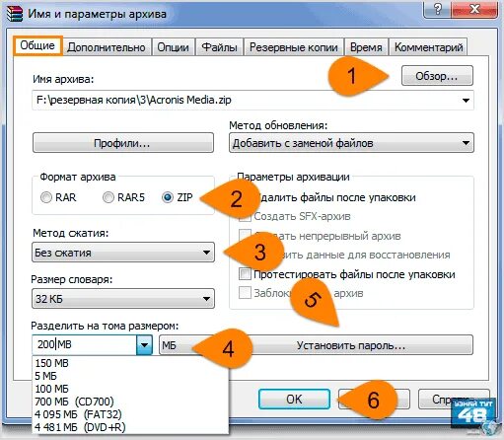Open the Комментарий tab
Screen dimensions: 504x440
coord(428,47)
